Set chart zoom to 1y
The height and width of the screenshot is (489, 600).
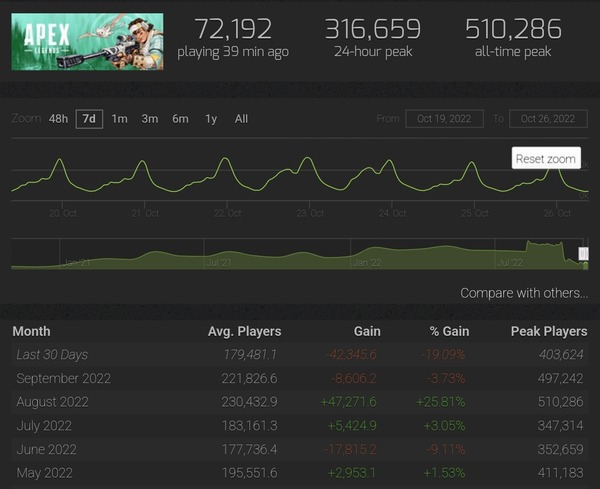point(211,119)
